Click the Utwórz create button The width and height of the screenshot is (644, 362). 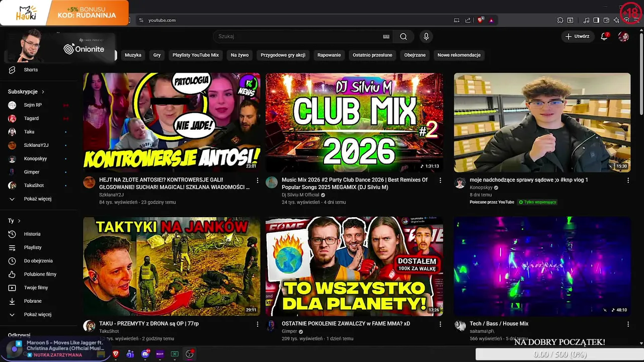tap(577, 36)
